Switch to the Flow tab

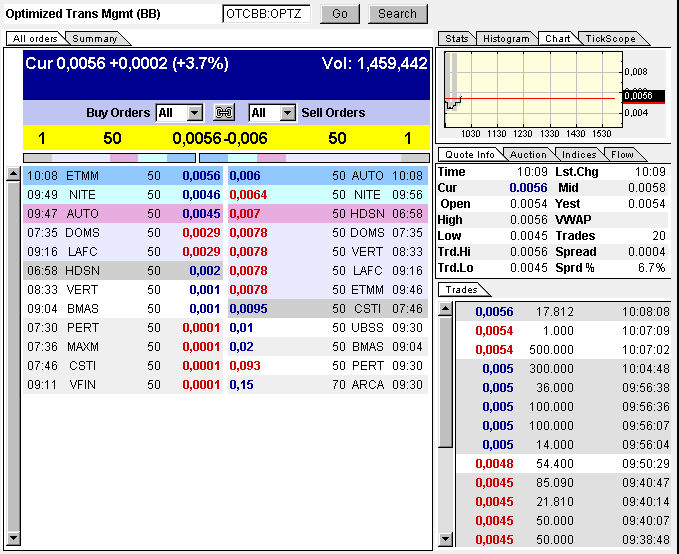coord(622,155)
